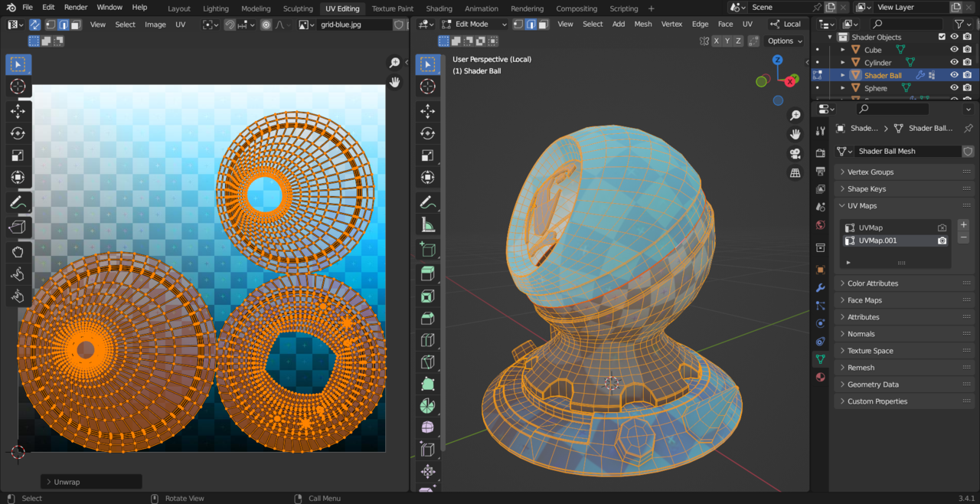This screenshot has width=980, height=504.
Task: Choose the Add Cube tool in viewport
Action: [x=427, y=250]
